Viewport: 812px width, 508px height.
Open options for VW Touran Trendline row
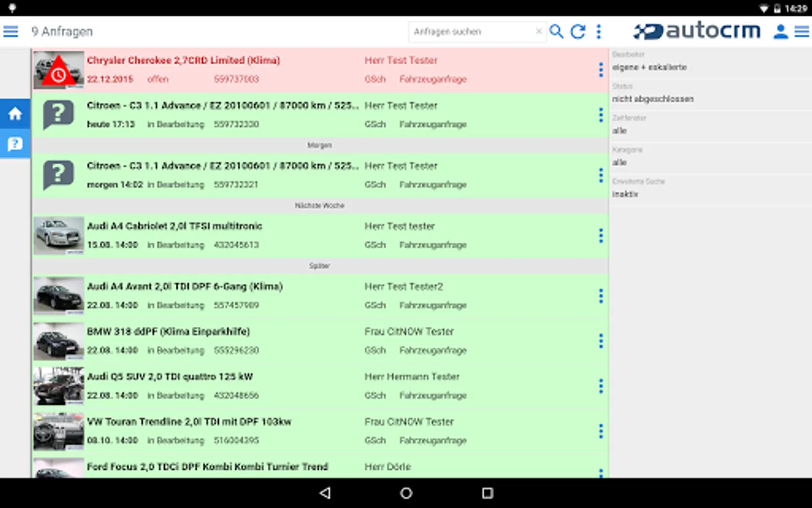click(x=601, y=431)
